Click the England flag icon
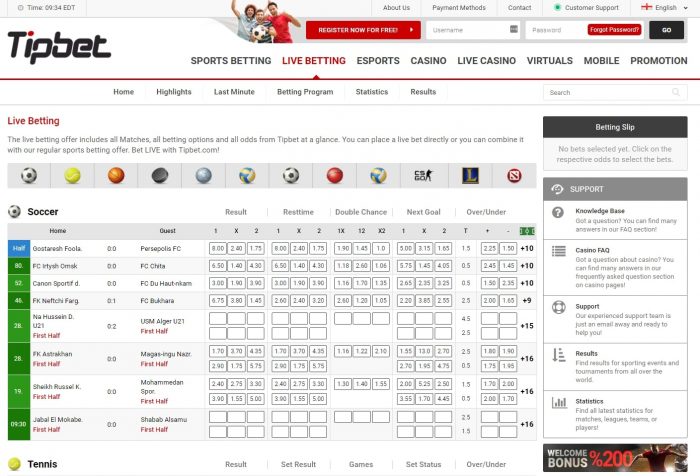The height and width of the screenshot is (476, 700). point(646,7)
